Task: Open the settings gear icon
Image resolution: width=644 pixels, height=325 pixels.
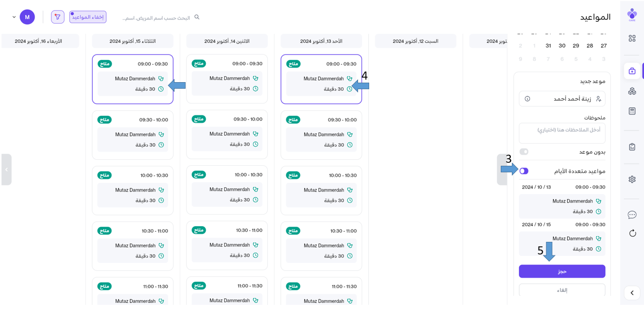Action: click(x=632, y=179)
